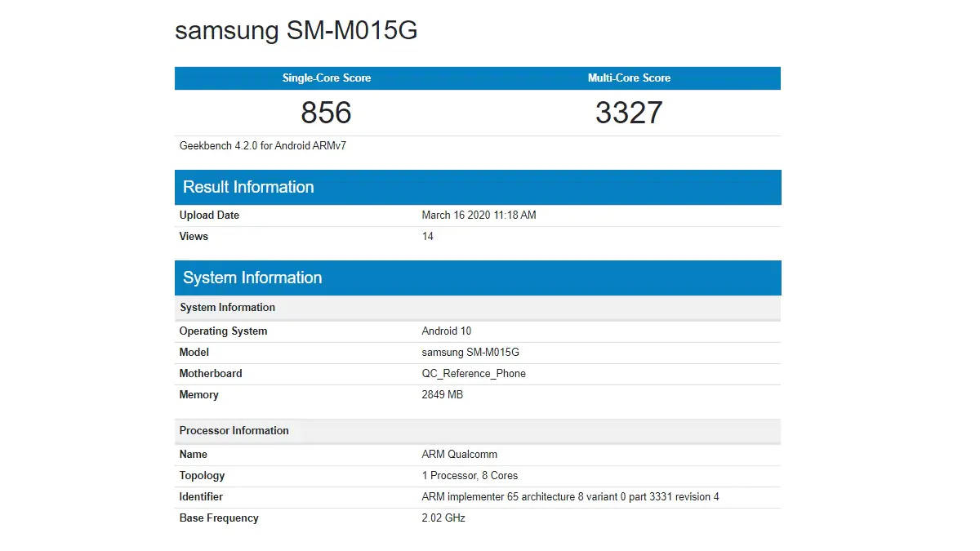The width and height of the screenshot is (980, 551).
Task: Select the 2.02 GHz value
Action: 443,518
